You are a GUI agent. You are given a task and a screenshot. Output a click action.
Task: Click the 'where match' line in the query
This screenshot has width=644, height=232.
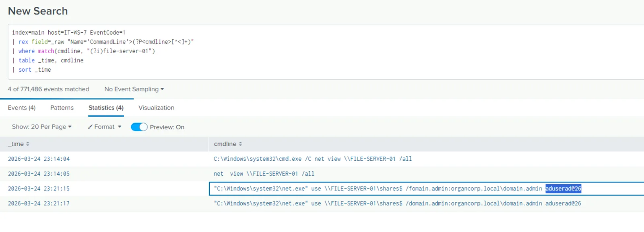click(x=83, y=51)
